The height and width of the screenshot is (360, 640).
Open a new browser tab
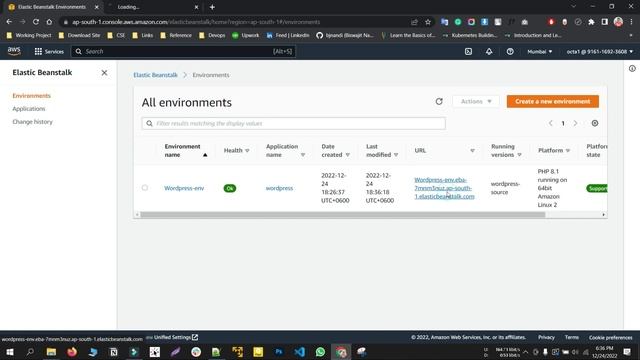(x=212, y=7)
